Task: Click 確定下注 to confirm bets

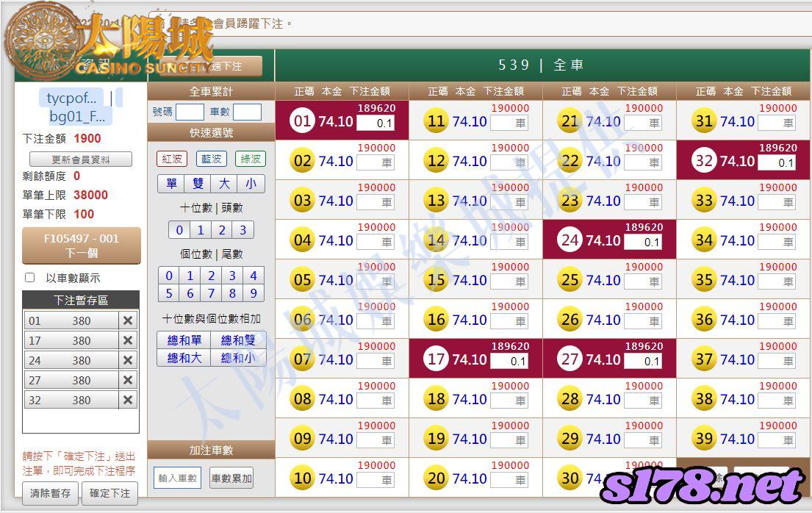Action: (109, 493)
